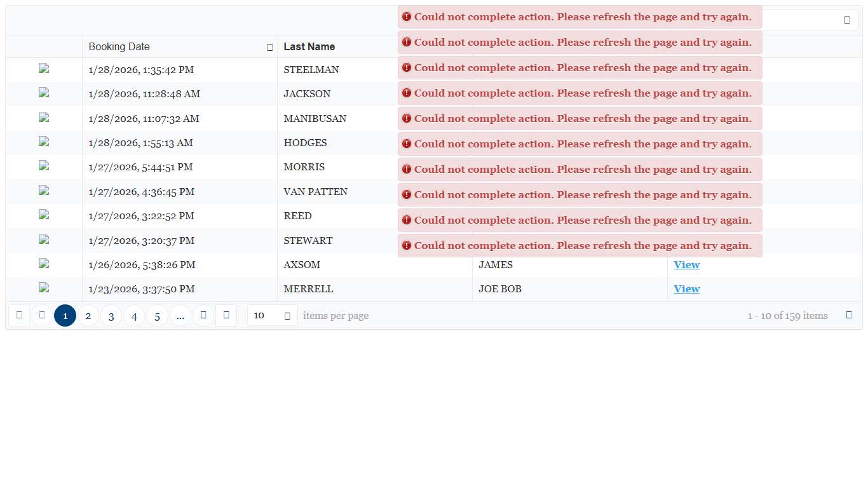The image size is (868, 488).
Task: Open the mugshot image for JACKSON
Action: pos(44,93)
